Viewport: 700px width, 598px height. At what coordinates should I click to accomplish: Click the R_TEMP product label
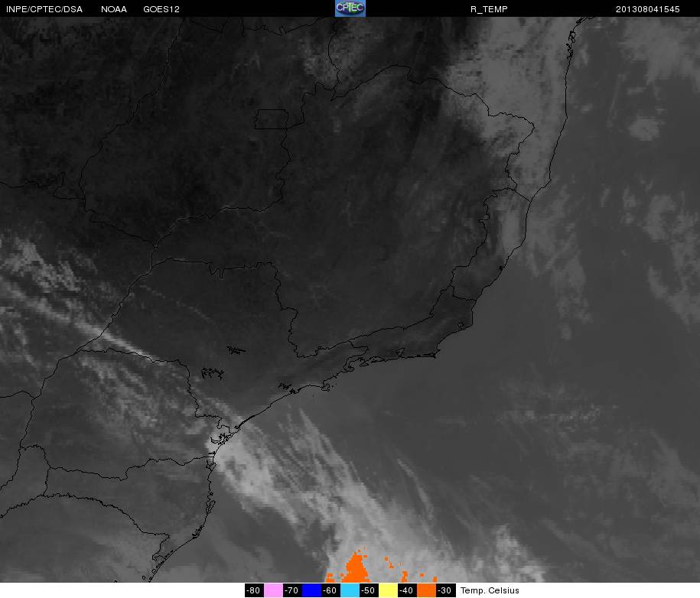489,9
